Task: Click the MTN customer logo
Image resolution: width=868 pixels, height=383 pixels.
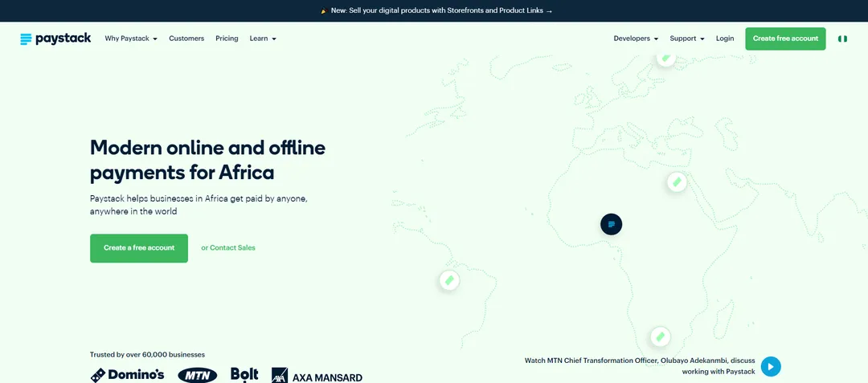Action: click(x=198, y=375)
